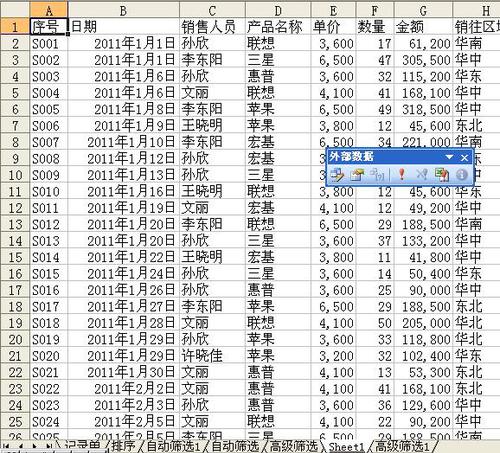Switch to the 高级筛选 sheet tab
This screenshot has height=453, width=500.
[x=293, y=446]
